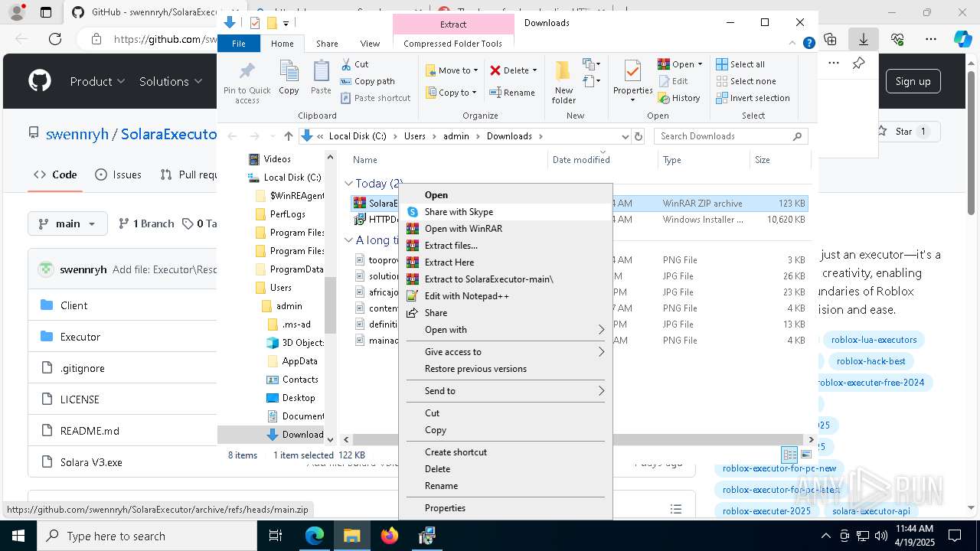The height and width of the screenshot is (551, 980).
Task: Expand Send to submenu
Action: 505,391
